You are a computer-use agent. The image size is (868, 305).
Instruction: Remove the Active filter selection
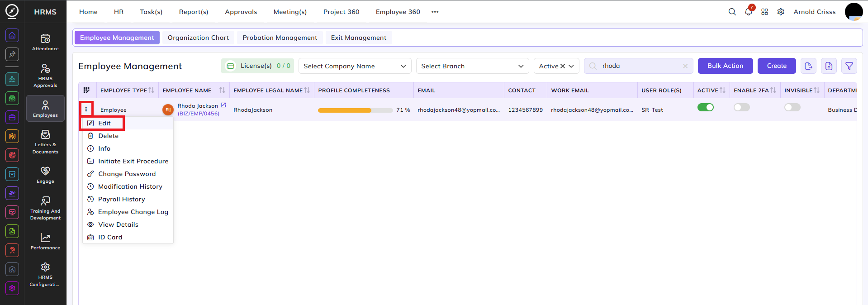(x=563, y=66)
